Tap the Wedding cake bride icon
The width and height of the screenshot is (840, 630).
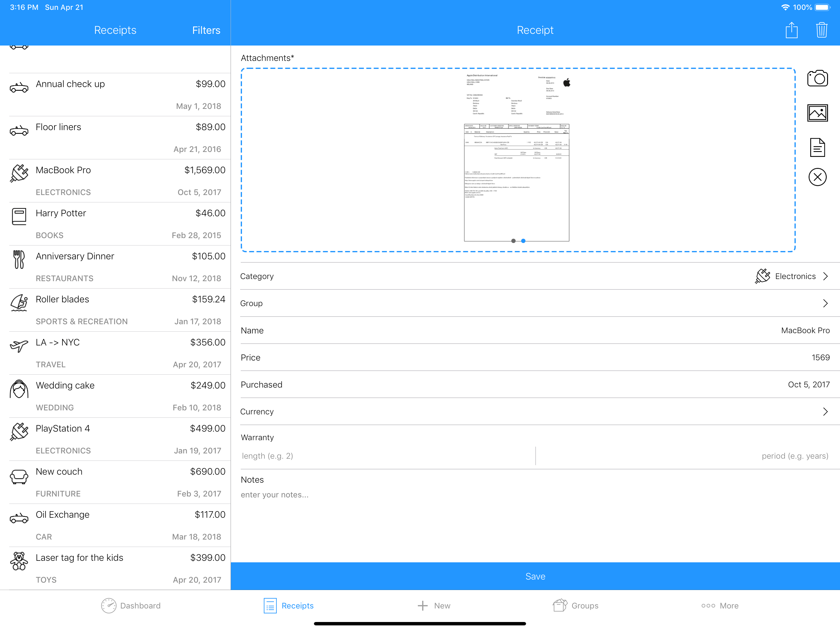19,389
